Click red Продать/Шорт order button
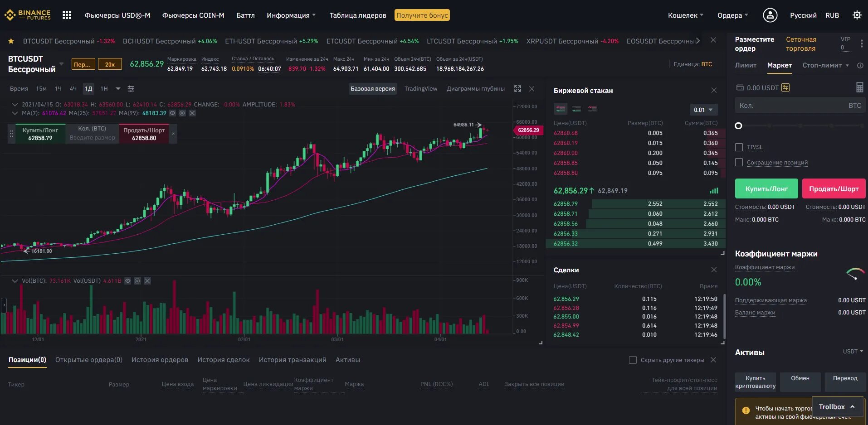This screenshot has height=425, width=868. point(834,189)
